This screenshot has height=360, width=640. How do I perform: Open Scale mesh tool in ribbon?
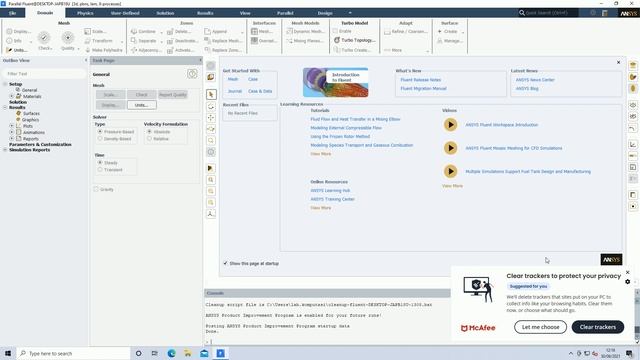(95, 31)
